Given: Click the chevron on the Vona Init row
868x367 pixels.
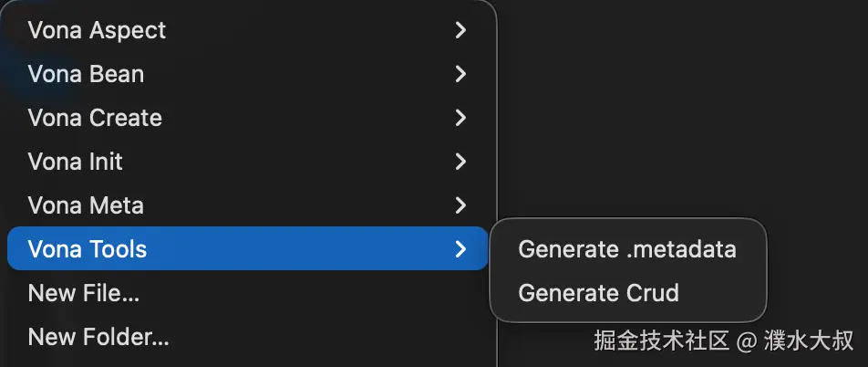Looking at the screenshot, I should pos(460,162).
